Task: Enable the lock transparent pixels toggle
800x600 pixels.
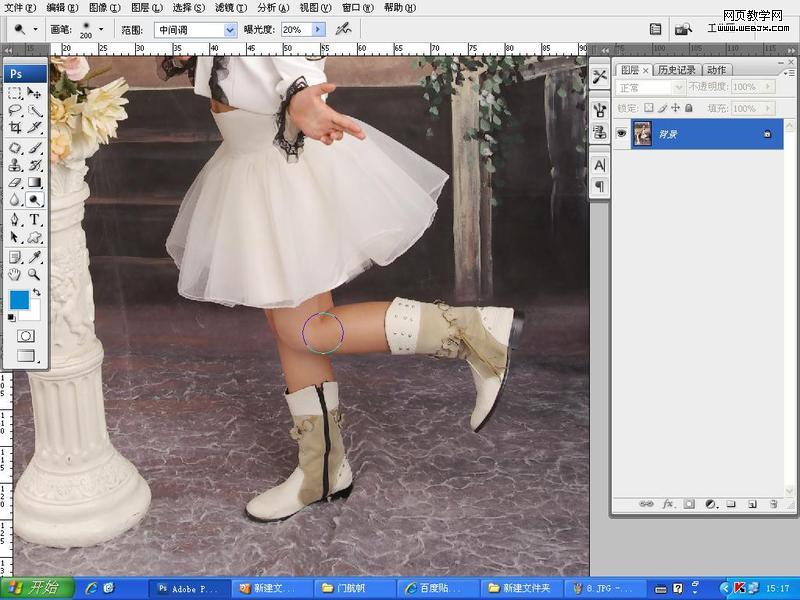Action: click(646, 108)
